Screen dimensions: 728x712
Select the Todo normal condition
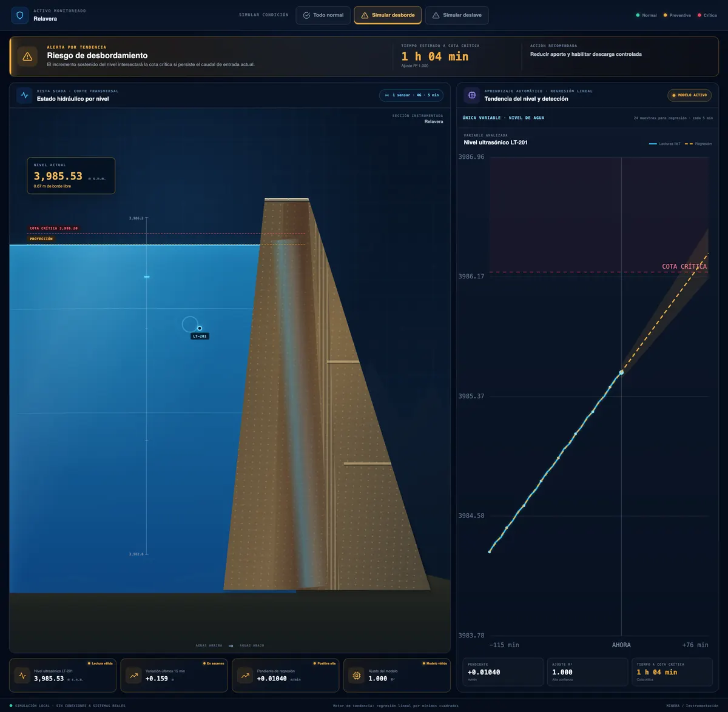(x=323, y=15)
